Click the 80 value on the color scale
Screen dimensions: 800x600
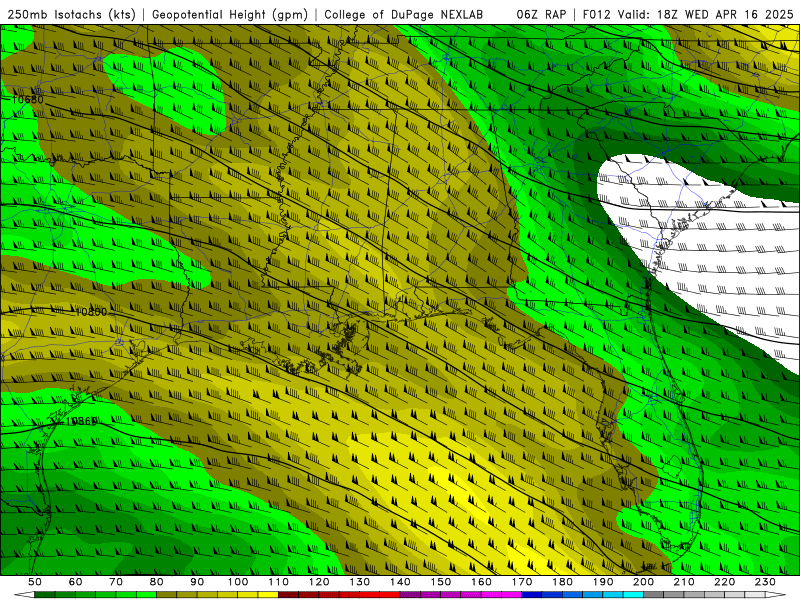pos(157,582)
